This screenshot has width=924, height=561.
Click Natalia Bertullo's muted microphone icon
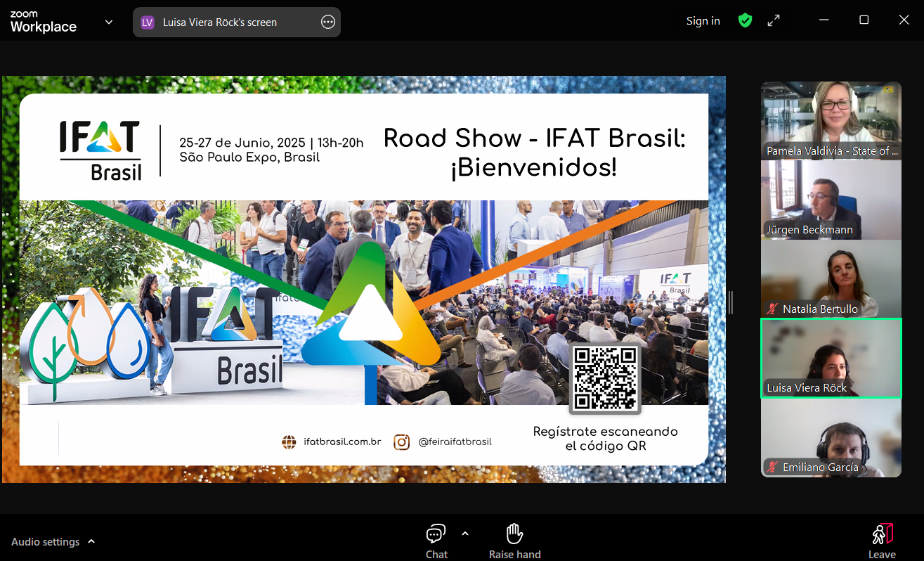click(x=773, y=309)
